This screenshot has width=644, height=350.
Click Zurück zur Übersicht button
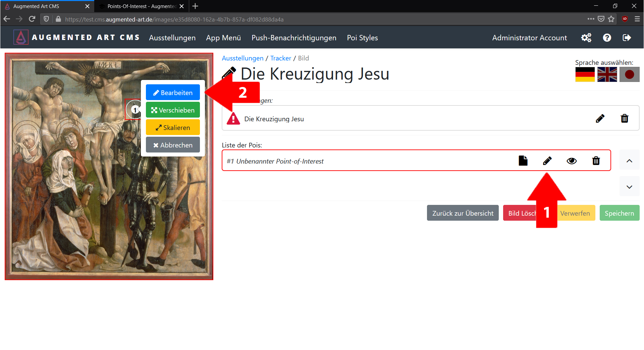pyautogui.click(x=463, y=213)
